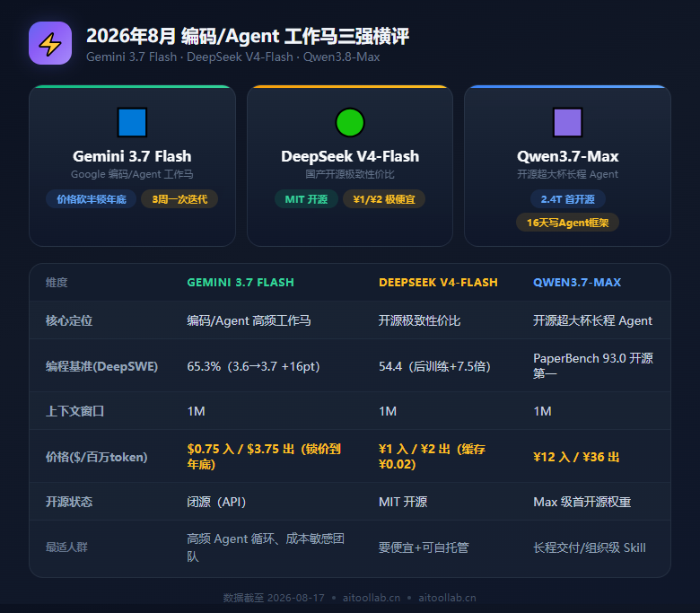Click the '维度' table column header

point(57,283)
